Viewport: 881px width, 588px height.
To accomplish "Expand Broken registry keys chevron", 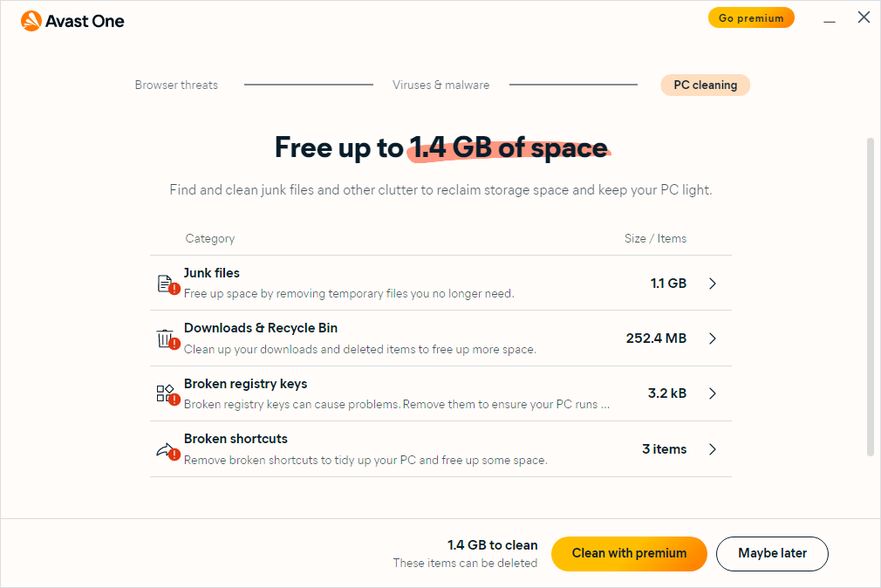I will (713, 393).
